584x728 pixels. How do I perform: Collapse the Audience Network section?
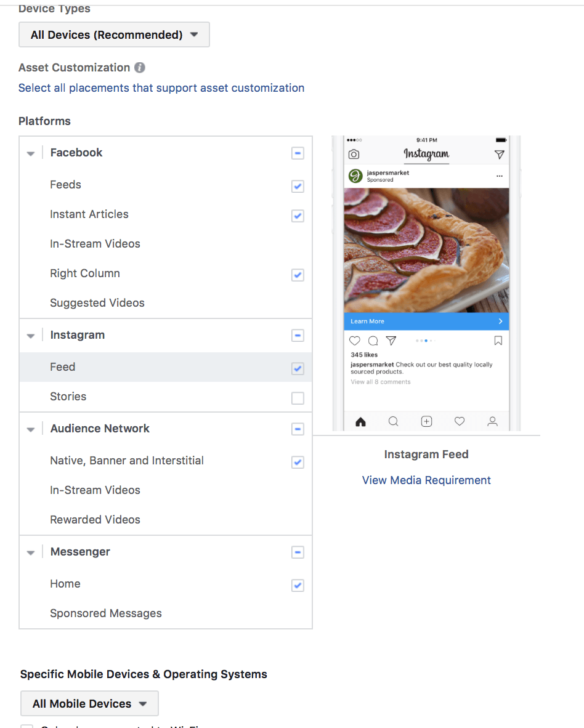31,429
